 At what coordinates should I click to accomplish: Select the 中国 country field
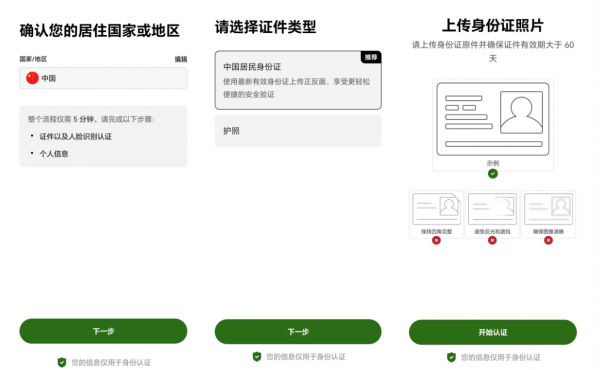(103, 78)
